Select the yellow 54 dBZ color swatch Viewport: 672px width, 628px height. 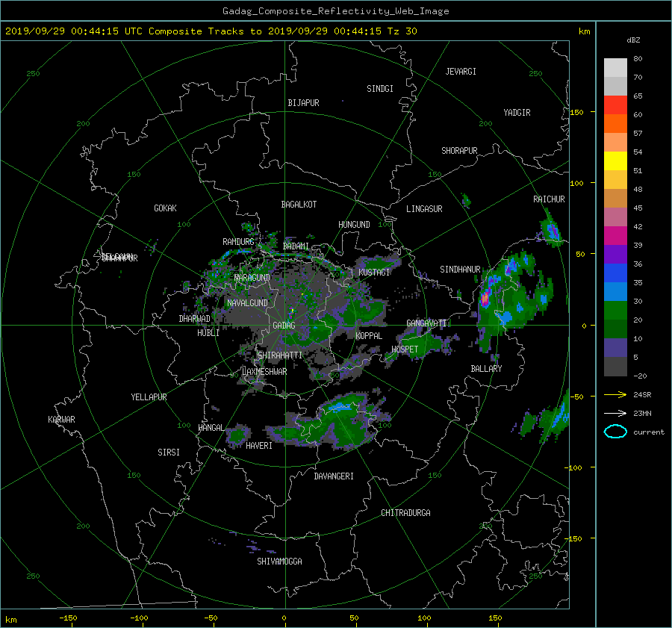tap(615, 161)
